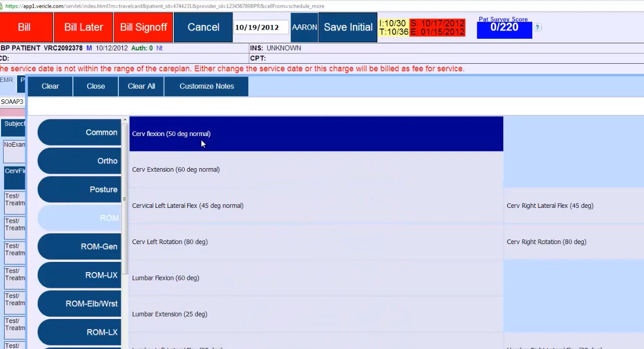
Task: Switch to the EMR tab
Action: (6, 79)
